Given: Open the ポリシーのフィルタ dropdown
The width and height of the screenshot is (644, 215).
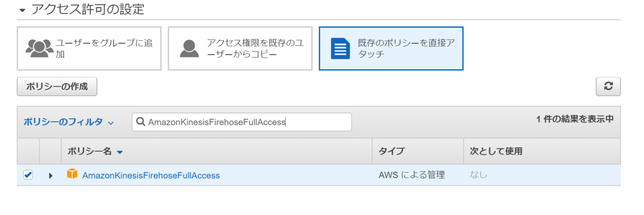Looking at the screenshot, I should click(69, 122).
